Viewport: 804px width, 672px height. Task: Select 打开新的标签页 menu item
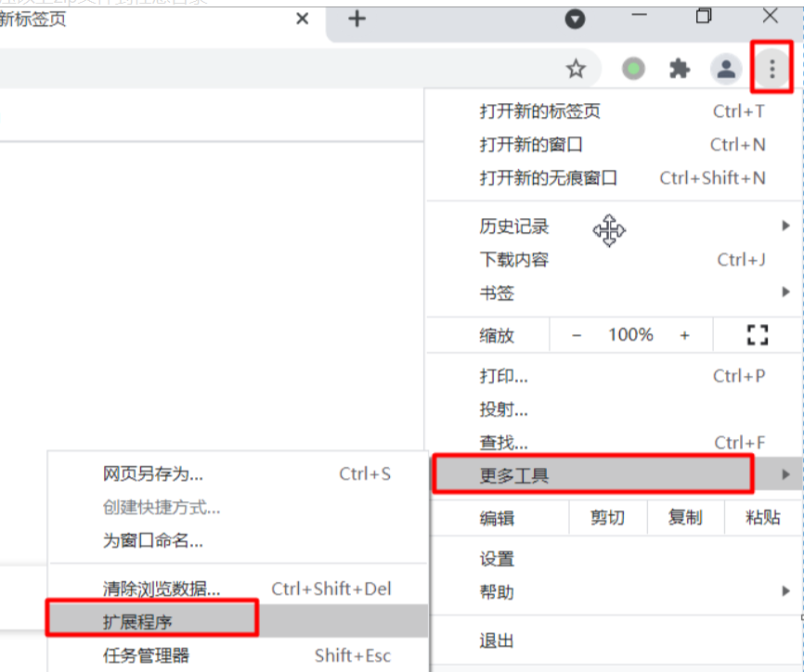tap(615, 111)
